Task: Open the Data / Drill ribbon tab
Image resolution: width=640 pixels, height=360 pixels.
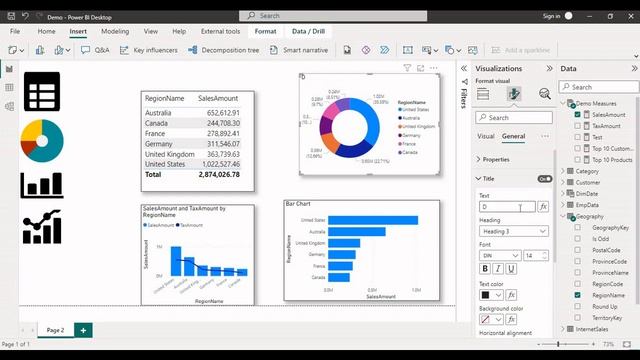Action: pos(309,31)
